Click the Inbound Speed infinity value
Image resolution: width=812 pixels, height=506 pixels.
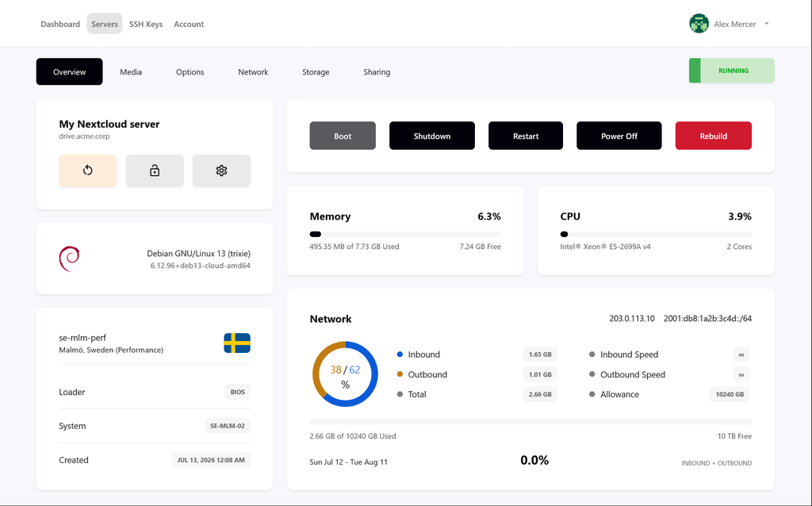click(741, 355)
